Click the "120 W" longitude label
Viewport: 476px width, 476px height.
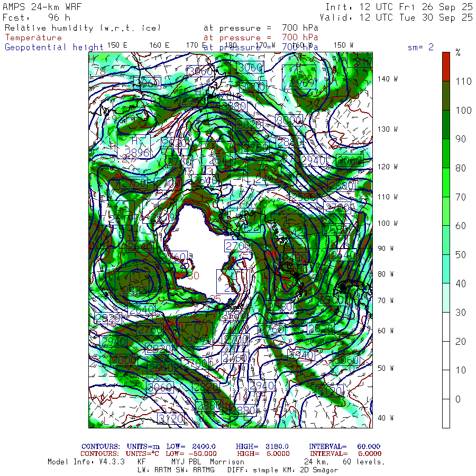387,167
